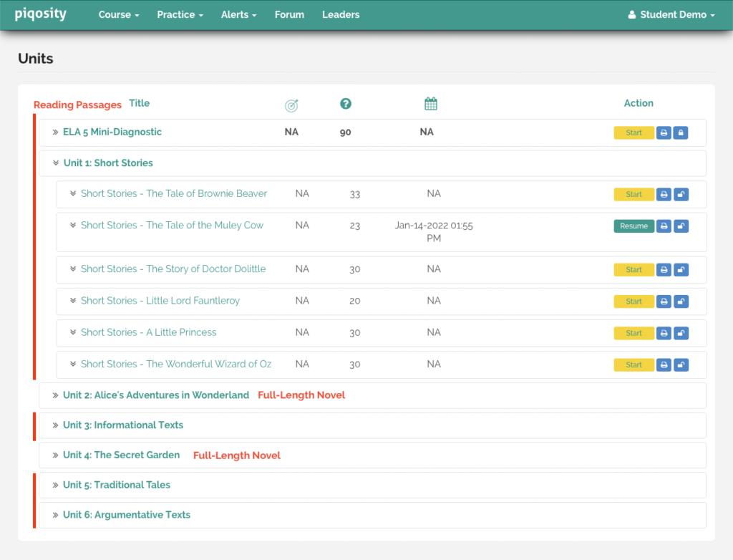The image size is (733, 560).
Task: Open the Course menu
Action: click(119, 15)
